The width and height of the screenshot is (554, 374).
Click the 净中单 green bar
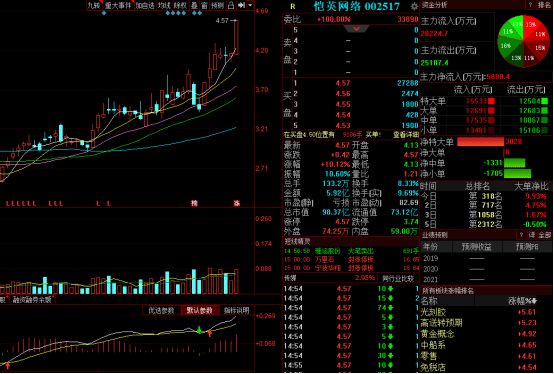tap(514, 163)
